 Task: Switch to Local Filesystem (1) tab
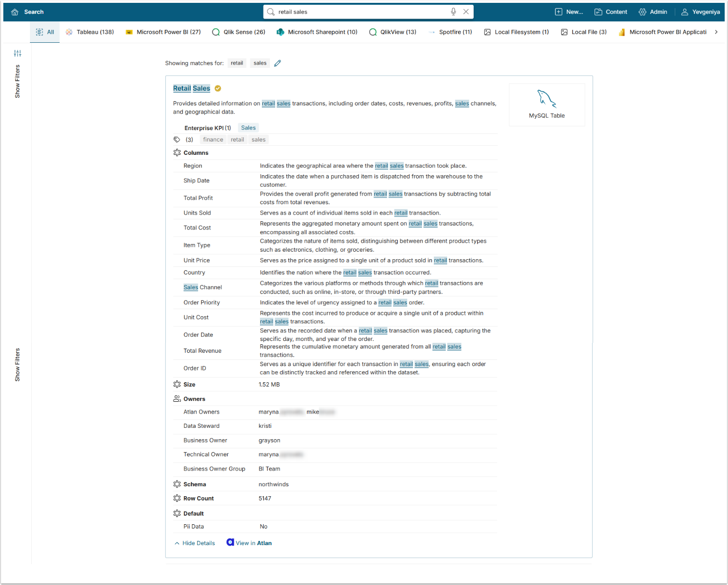pyautogui.click(x=517, y=32)
